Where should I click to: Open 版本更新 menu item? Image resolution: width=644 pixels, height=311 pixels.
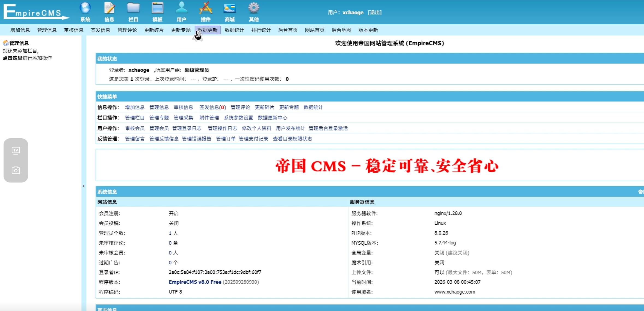(368, 30)
